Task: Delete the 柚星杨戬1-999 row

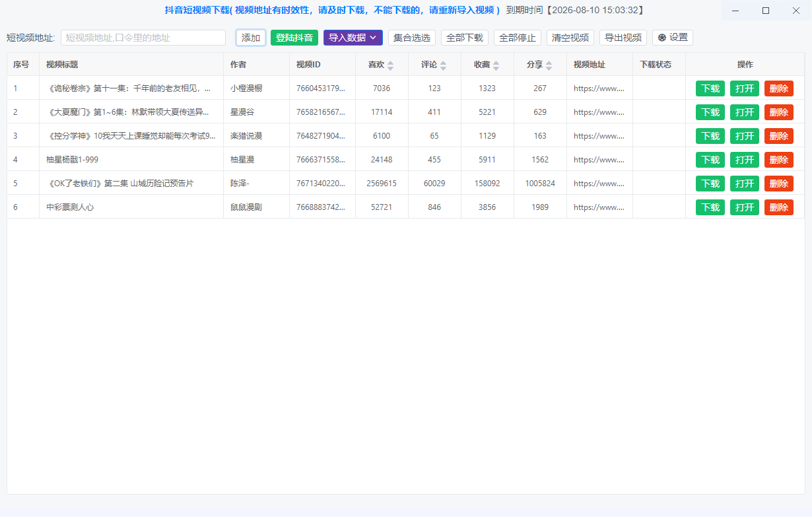Action: [779, 160]
